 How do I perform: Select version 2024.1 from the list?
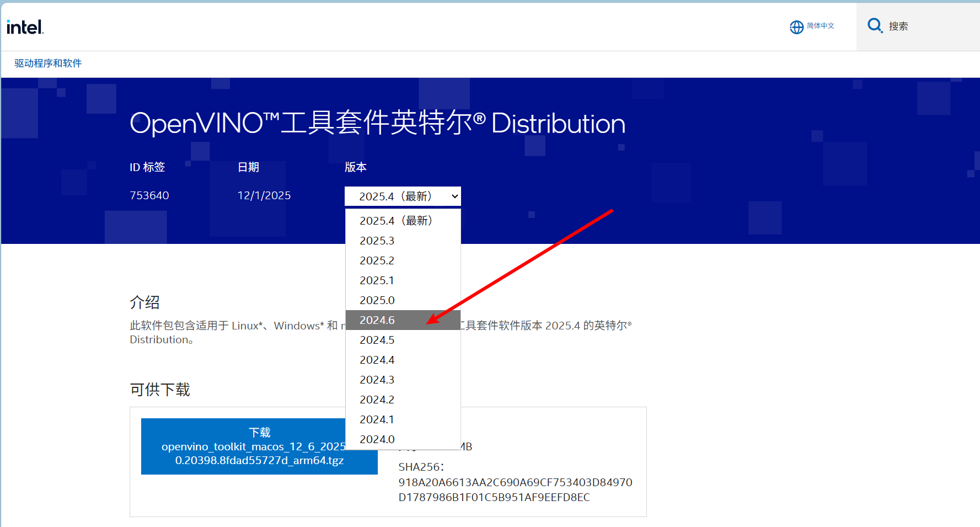403,419
